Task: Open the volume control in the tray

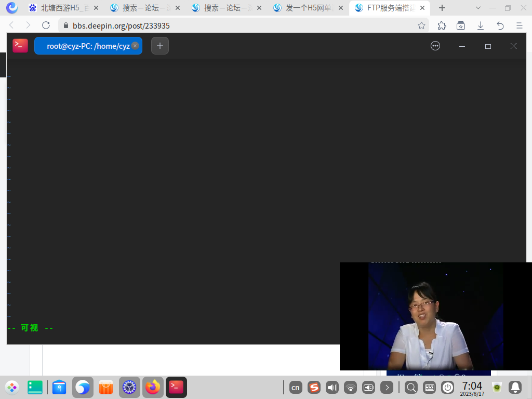Action: 332,387
